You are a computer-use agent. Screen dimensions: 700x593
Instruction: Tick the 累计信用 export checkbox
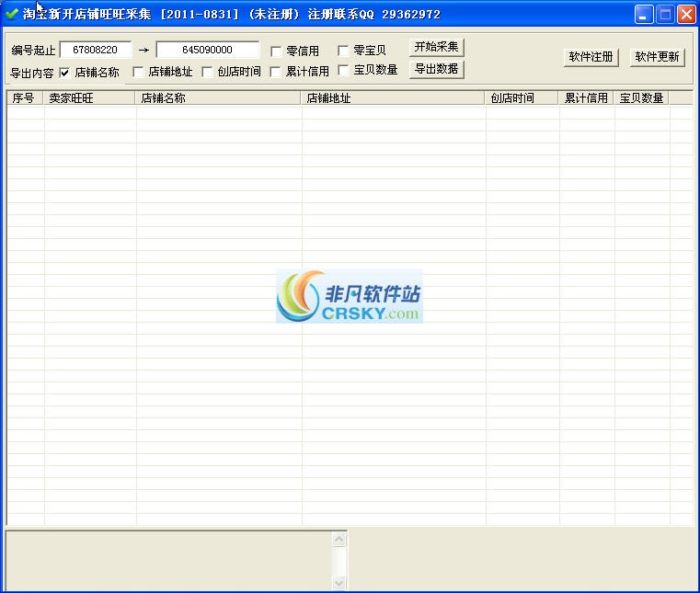275,72
